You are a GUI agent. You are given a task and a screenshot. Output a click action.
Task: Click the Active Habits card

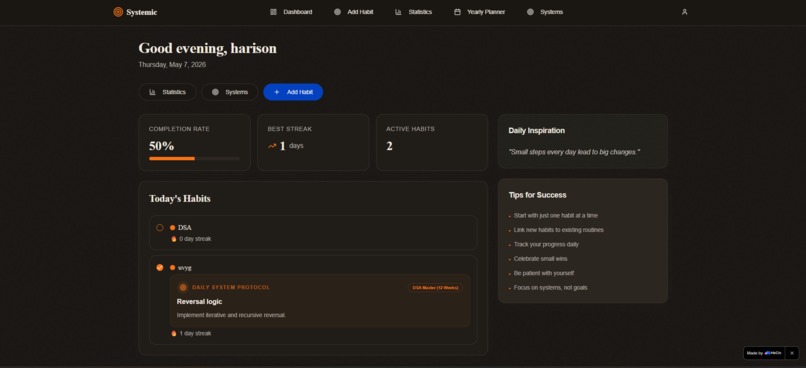(x=432, y=142)
